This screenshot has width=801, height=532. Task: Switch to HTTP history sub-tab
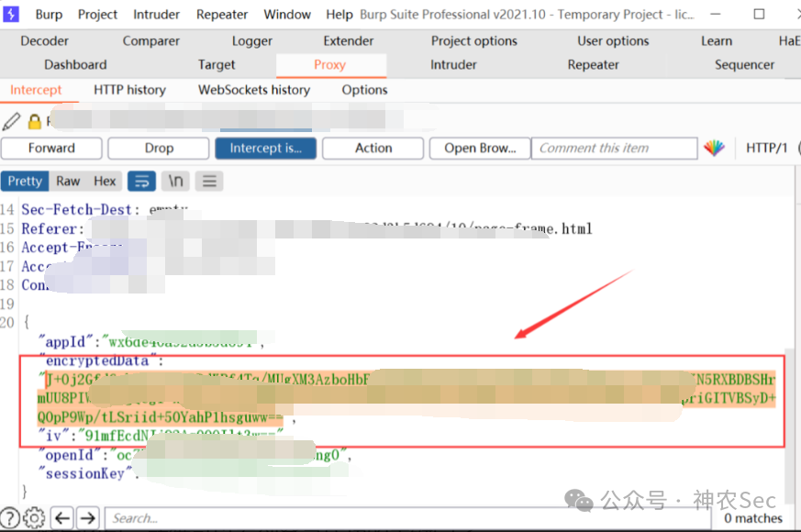pos(129,91)
